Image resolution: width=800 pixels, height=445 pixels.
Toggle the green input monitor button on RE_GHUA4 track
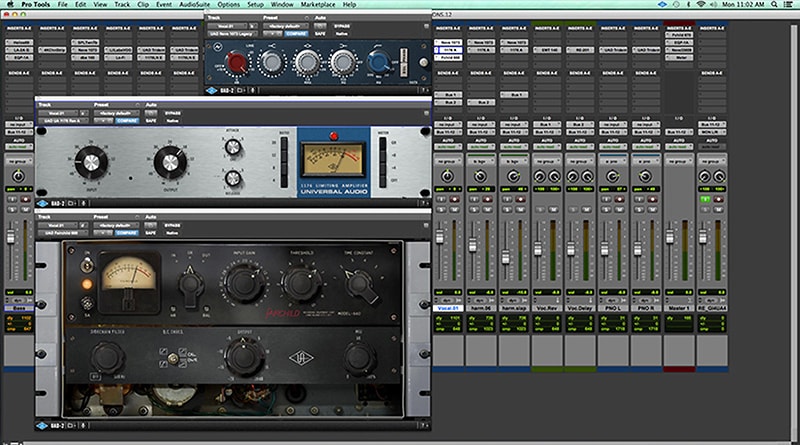[705, 200]
